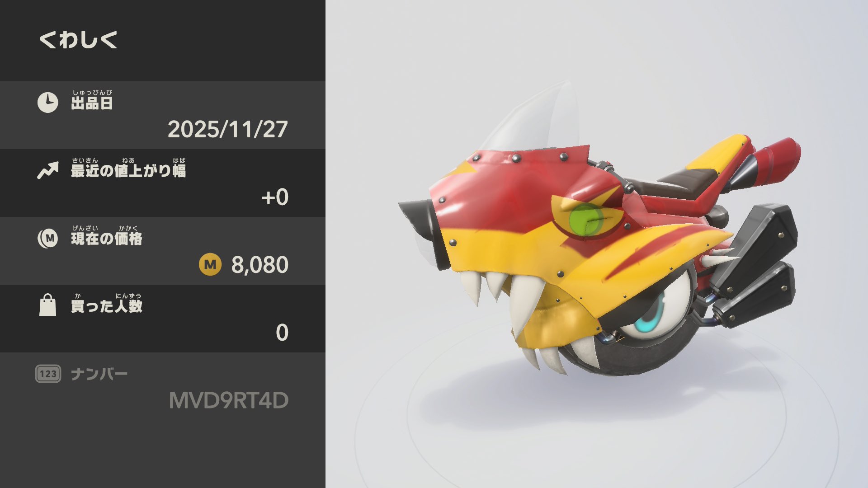This screenshot has width=868, height=488.
Task: Click the 123 number plate icon
Action: [48, 374]
